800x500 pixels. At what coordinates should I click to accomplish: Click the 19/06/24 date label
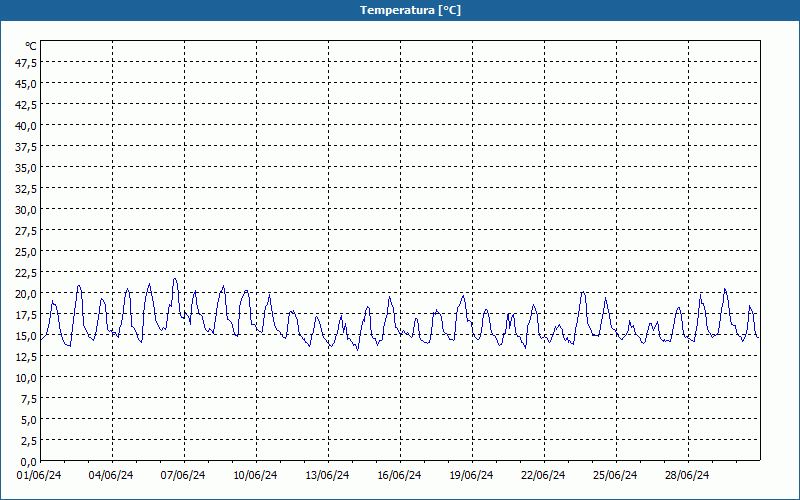tap(471, 475)
